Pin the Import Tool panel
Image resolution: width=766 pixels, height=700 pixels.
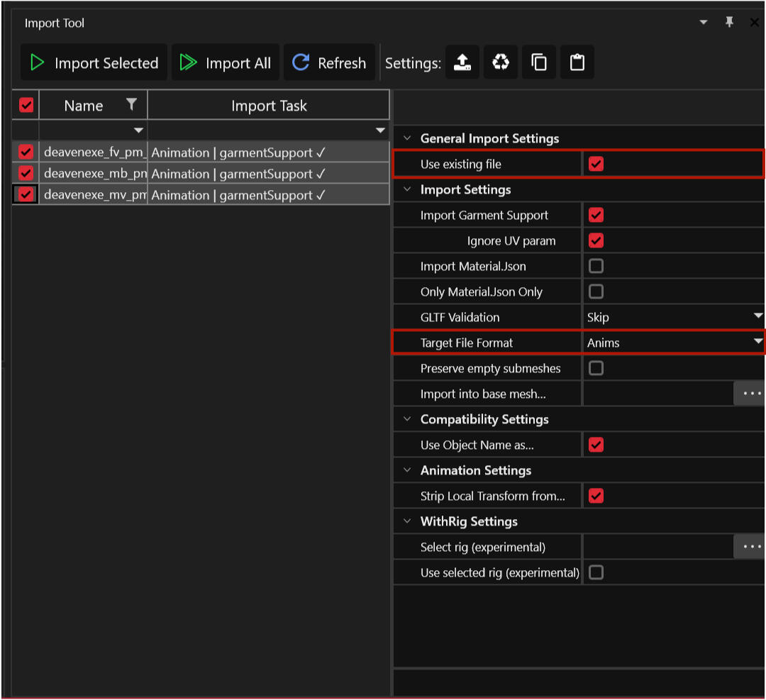[729, 23]
